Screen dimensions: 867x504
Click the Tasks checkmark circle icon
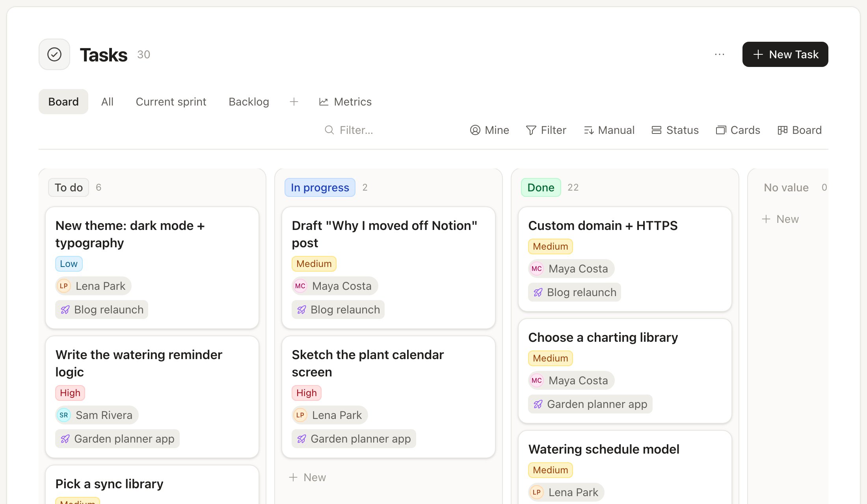(54, 54)
